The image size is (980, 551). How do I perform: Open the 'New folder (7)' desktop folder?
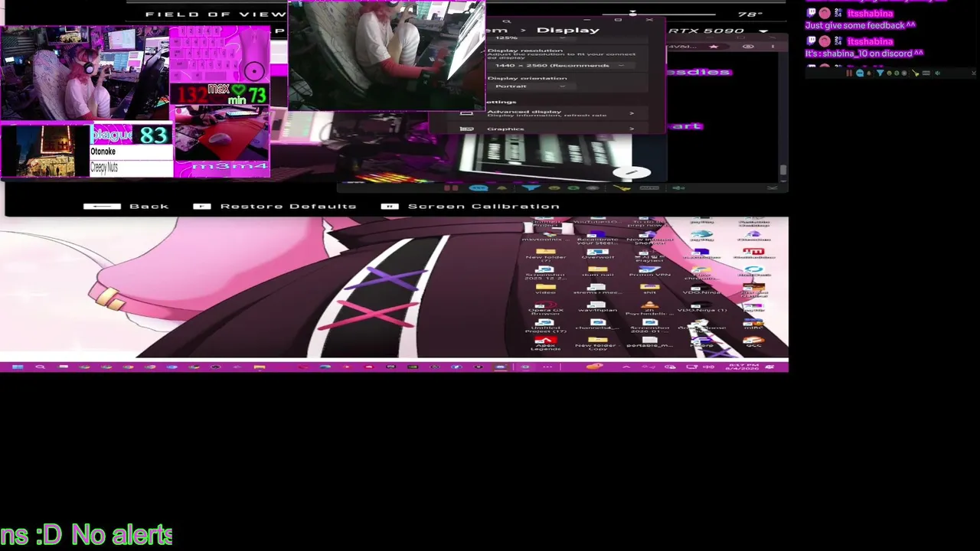click(x=546, y=257)
